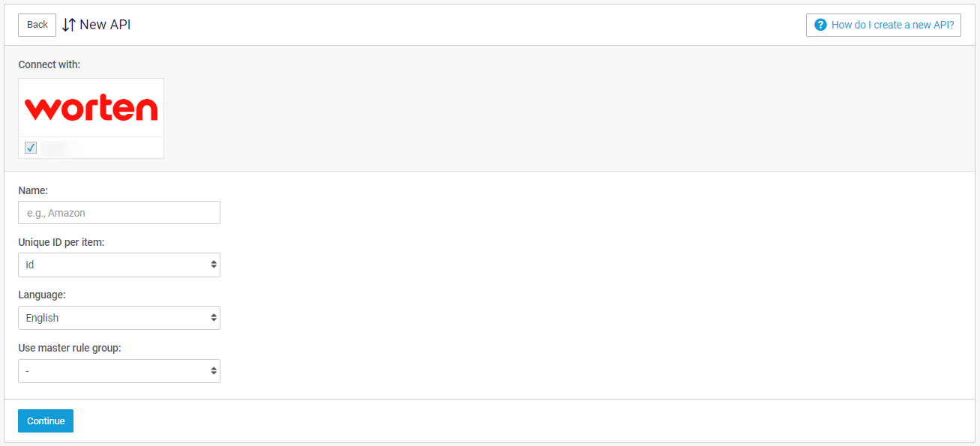The height and width of the screenshot is (446, 980).
Task: Go back using the Back button
Action: (x=37, y=25)
